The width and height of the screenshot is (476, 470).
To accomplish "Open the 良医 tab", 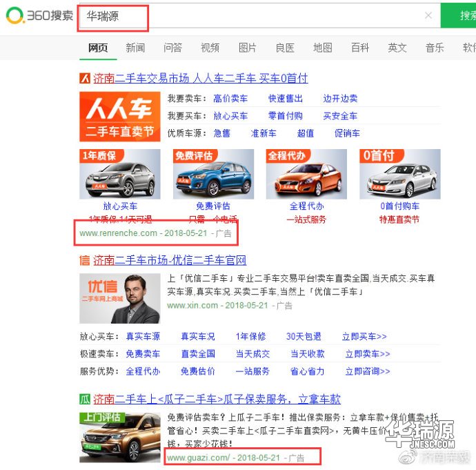I will [x=285, y=48].
